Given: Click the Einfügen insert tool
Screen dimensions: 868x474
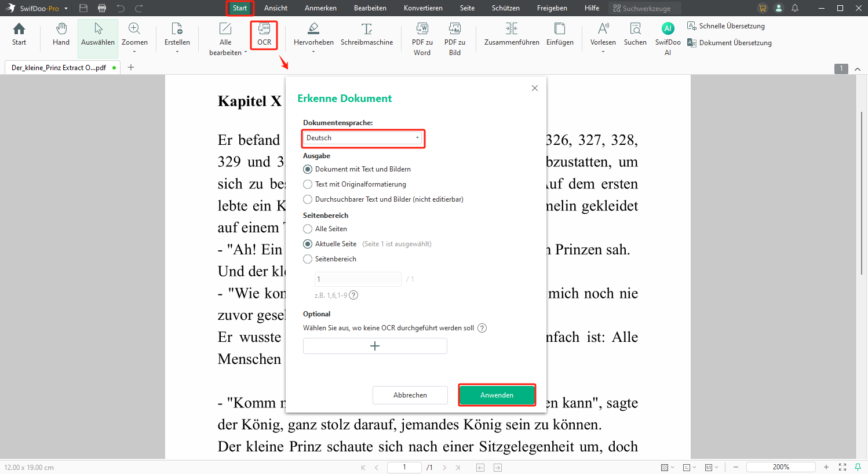Looking at the screenshot, I should click(x=560, y=34).
